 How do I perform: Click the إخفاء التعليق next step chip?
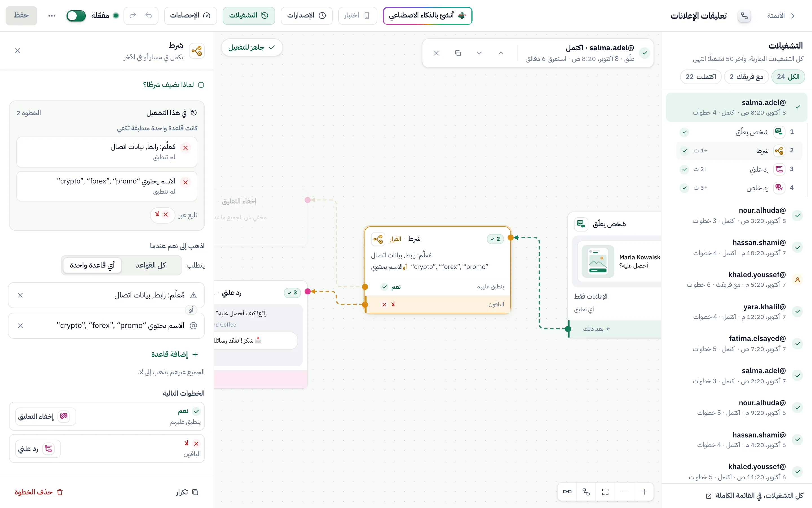[45, 417]
